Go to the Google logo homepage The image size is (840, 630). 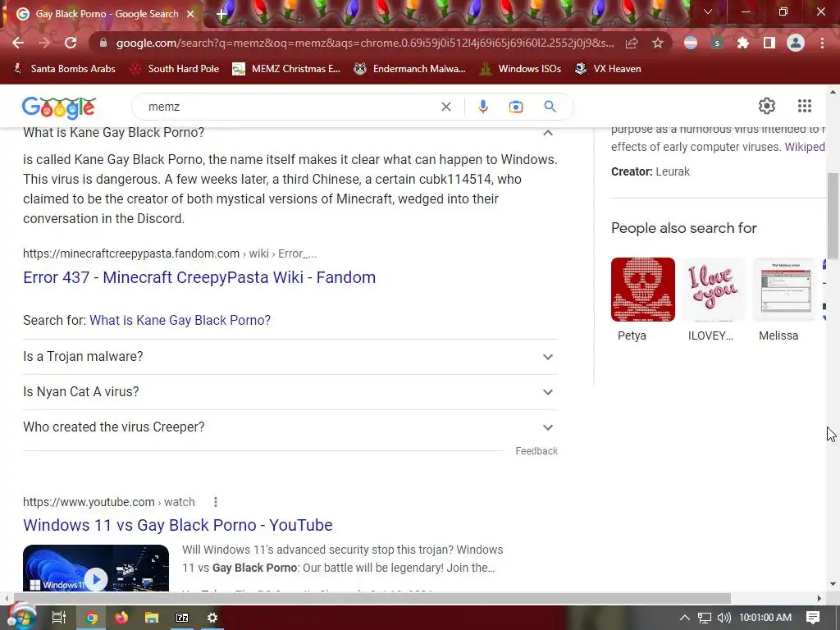pyautogui.click(x=59, y=107)
